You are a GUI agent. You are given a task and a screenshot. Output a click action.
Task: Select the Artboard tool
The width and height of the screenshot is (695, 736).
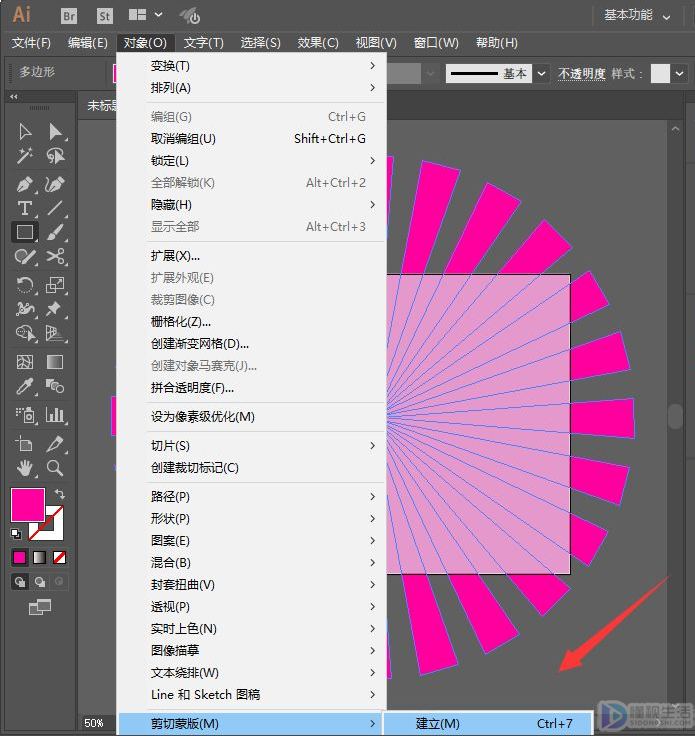pos(25,444)
